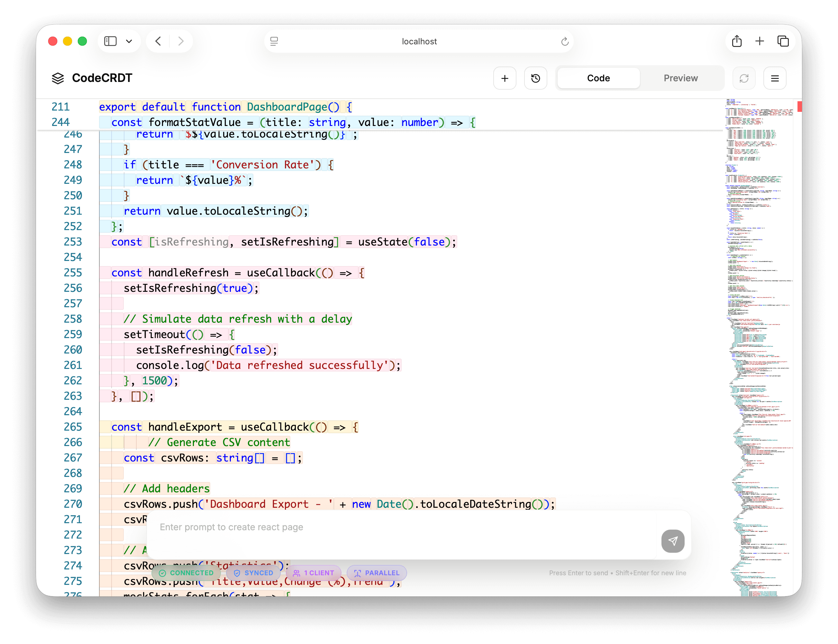Click the 1 CLIENT badge
The image size is (838, 644).
click(x=313, y=573)
